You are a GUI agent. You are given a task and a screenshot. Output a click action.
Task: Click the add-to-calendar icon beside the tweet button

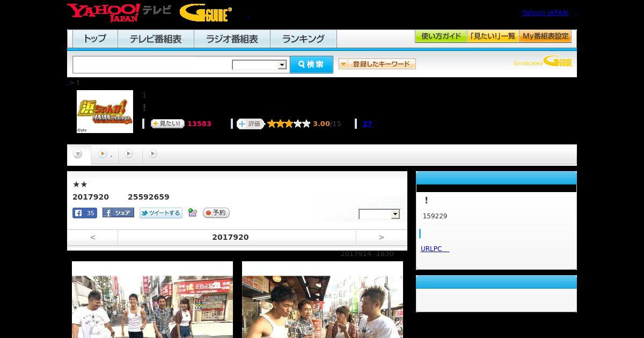[x=193, y=213]
